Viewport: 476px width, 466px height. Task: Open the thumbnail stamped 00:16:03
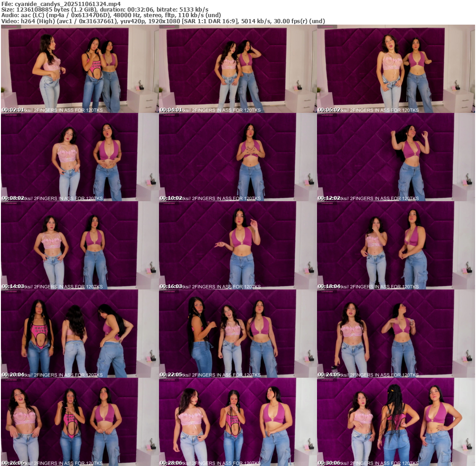click(238, 245)
